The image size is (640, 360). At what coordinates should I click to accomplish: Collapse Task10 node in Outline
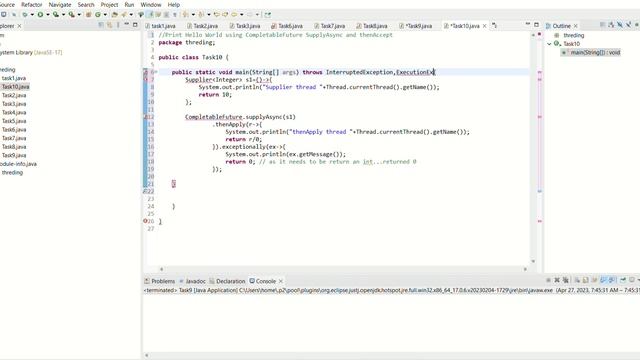pyautogui.click(x=549, y=44)
